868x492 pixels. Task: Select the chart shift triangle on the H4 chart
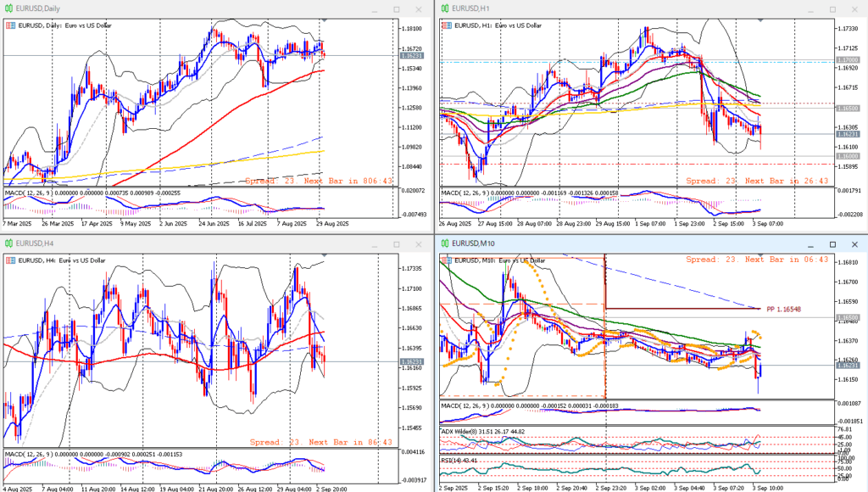(325, 255)
